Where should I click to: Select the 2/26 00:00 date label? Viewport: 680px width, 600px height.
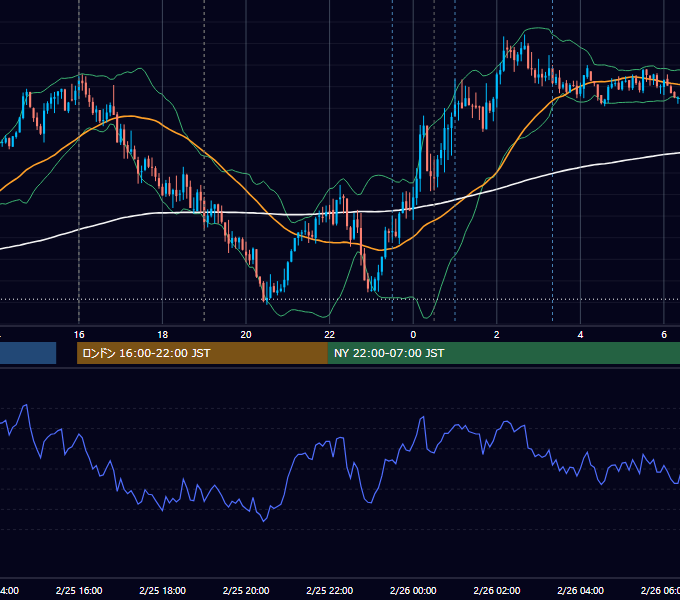click(x=413, y=590)
